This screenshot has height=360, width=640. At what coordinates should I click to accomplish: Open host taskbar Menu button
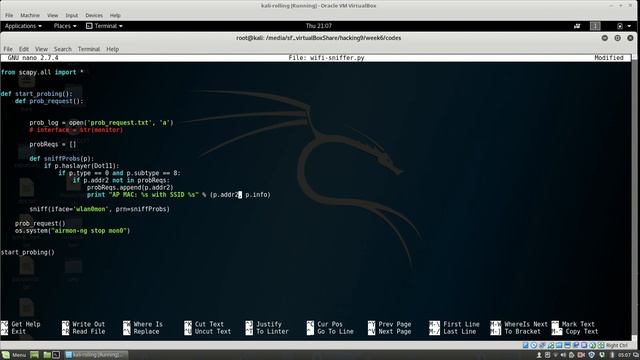[13, 355]
